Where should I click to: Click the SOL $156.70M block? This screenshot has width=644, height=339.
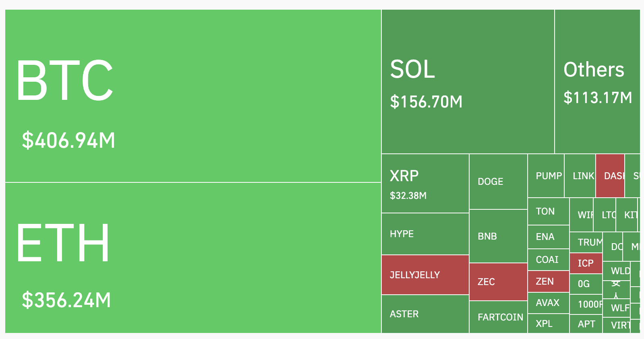coord(468,82)
